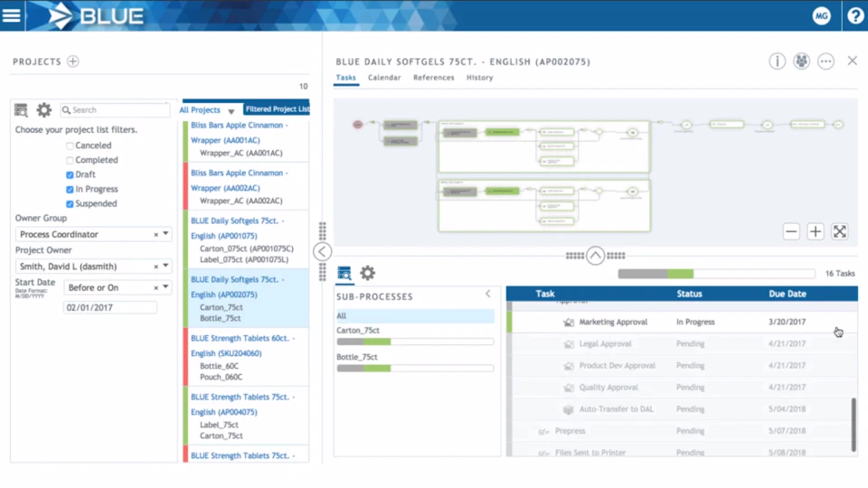868x488 pixels.
Task: Uncheck the Draft filter checkbox
Action: pyautogui.click(x=70, y=174)
